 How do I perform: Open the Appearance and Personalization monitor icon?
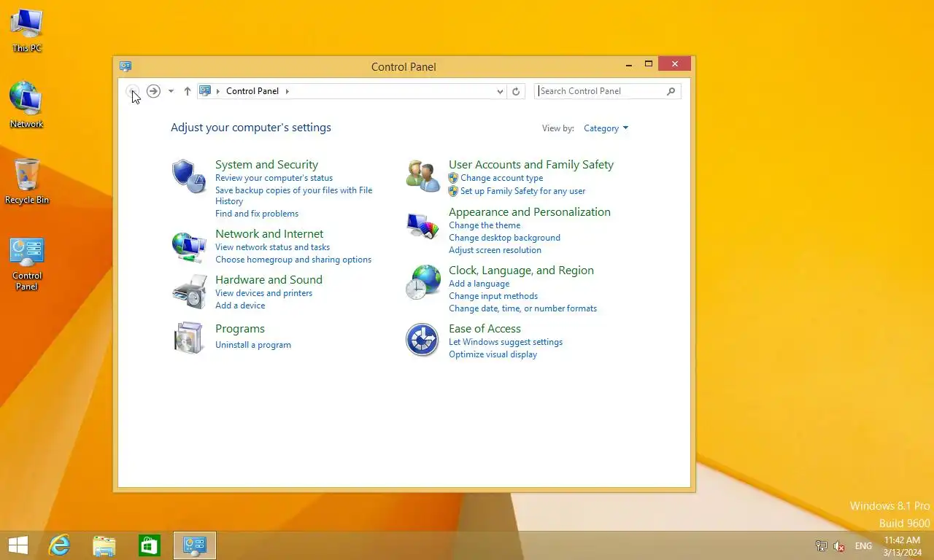coord(422,225)
